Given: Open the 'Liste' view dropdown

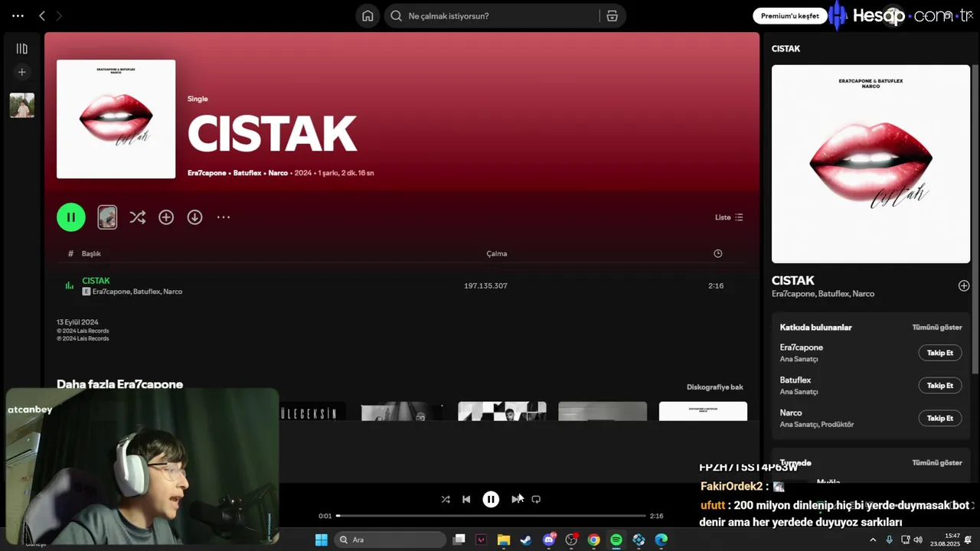Looking at the screenshot, I should pos(729,217).
